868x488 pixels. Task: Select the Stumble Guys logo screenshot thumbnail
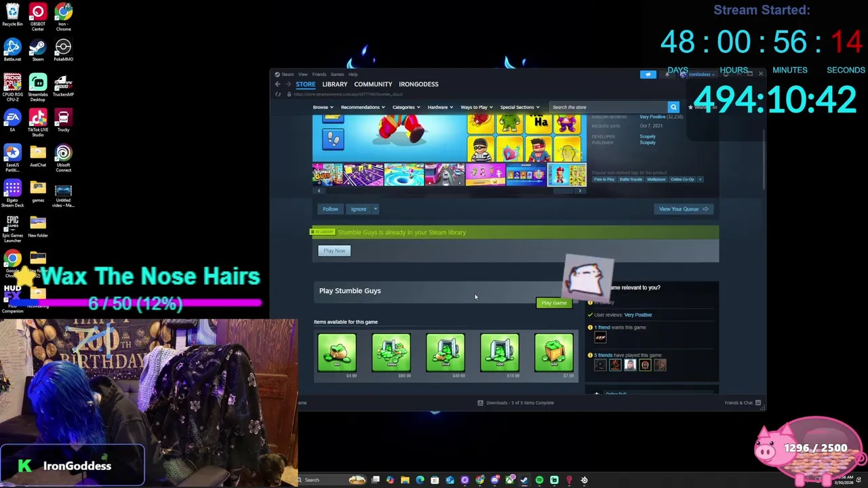pos(328,175)
